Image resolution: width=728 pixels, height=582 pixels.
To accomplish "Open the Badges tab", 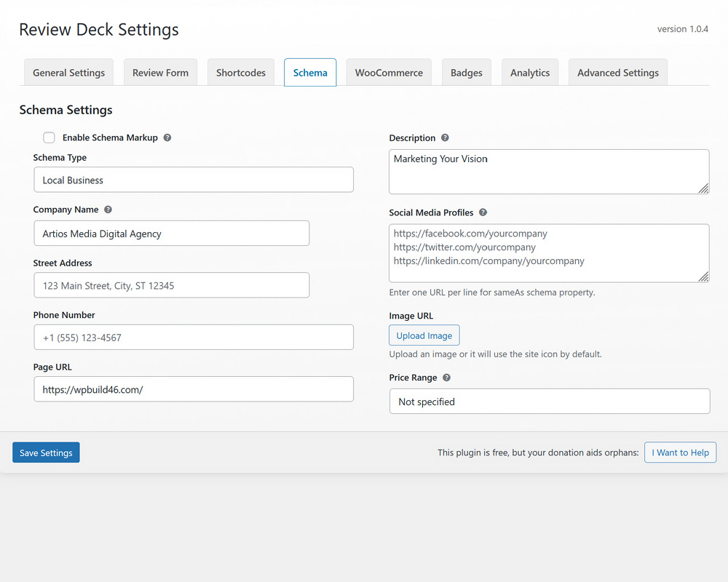I will pyautogui.click(x=466, y=72).
